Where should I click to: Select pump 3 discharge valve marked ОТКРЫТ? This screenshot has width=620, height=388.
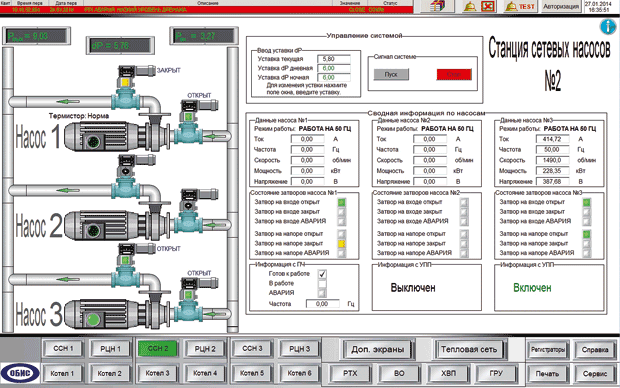tap(189, 299)
